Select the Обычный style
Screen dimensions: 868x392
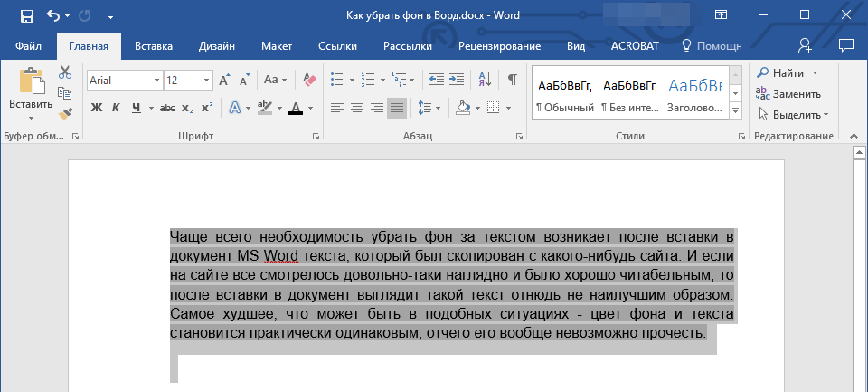tap(564, 94)
